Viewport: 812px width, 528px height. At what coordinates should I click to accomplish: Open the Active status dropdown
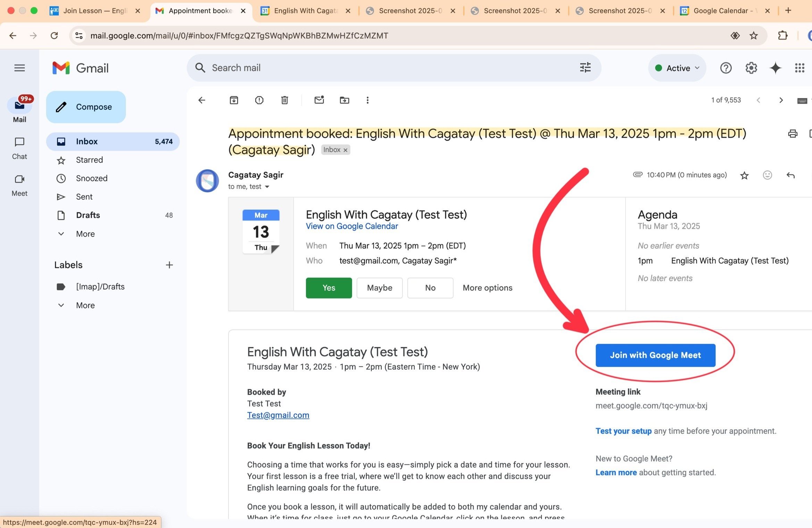coord(677,68)
